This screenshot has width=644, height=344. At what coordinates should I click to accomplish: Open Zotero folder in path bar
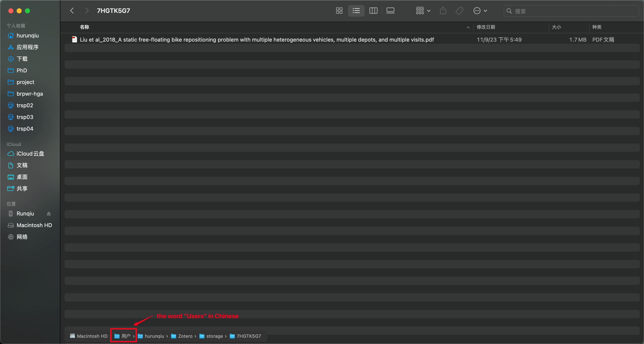(185, 336)
